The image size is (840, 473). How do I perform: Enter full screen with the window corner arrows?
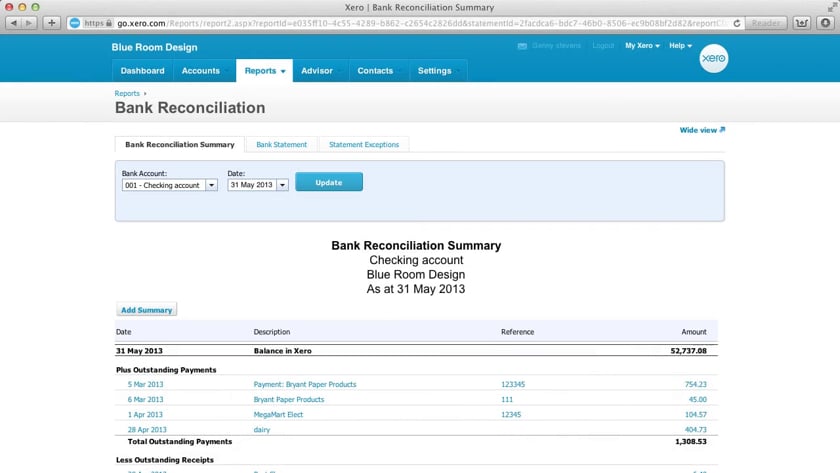[x=832, y=7]
